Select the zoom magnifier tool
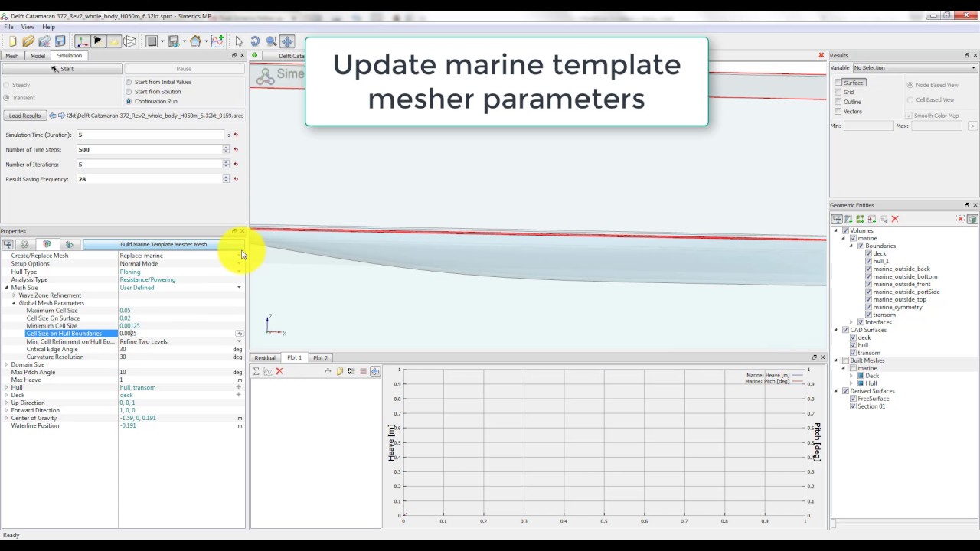 click(271, 41)
